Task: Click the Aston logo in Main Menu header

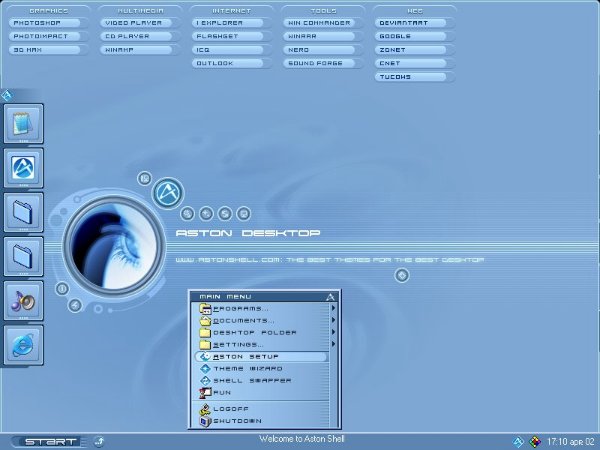Action: coord(331,297)
